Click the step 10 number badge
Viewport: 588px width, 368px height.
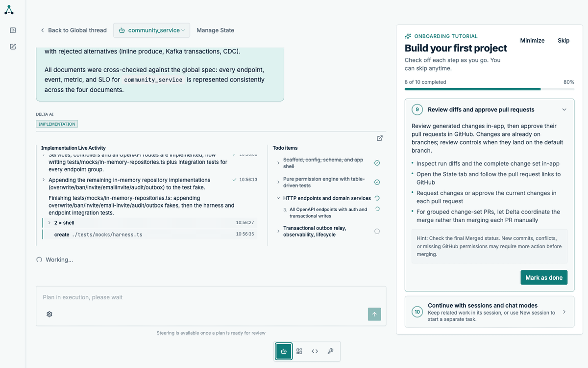(x=417, y=312)
